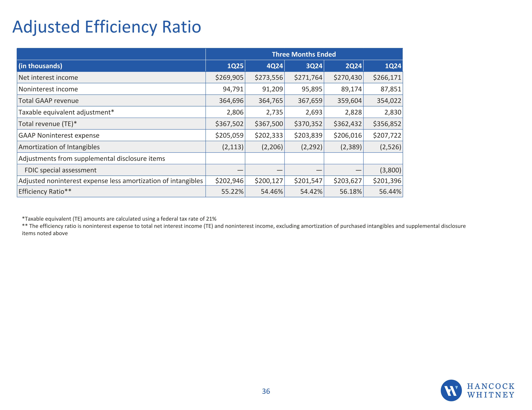Click the Amortization of Intangibles row label
The width and height of the screenshot is (532, 410).
59,147
